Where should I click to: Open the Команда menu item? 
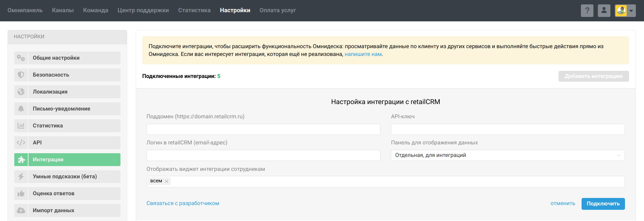[x=96, y=11]
